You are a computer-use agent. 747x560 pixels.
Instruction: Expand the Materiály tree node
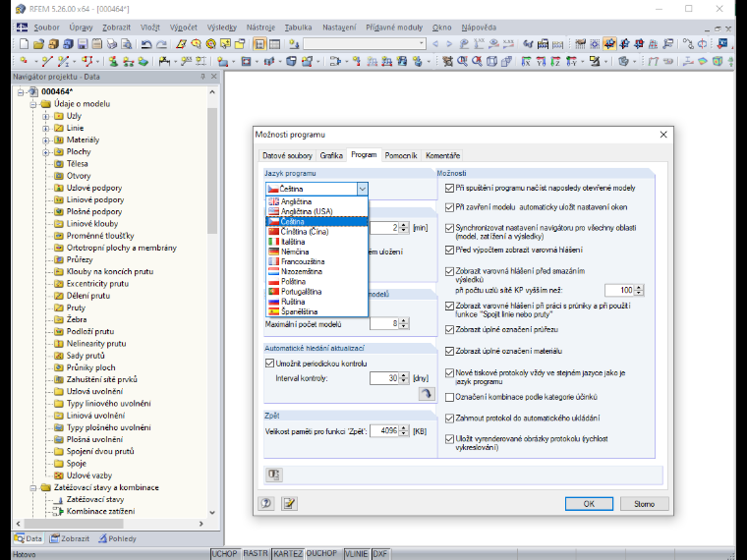click(46, 140)
